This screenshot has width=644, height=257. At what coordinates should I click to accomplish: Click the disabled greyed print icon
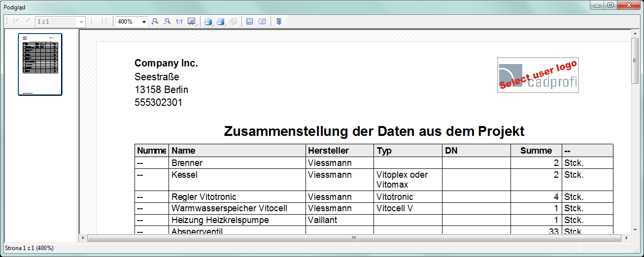click(x=234, y=22)
